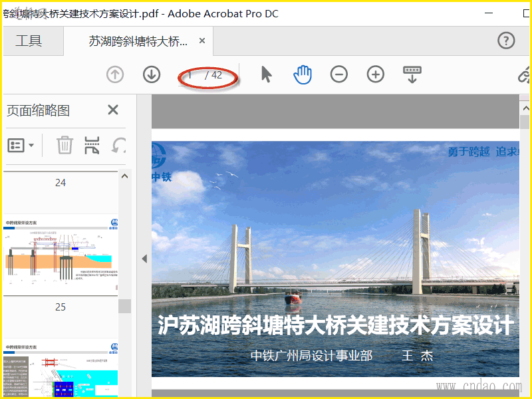This screenshot has height=399, width=532.
Task: Go to previous page with up arrow
Action: (115, 74)
